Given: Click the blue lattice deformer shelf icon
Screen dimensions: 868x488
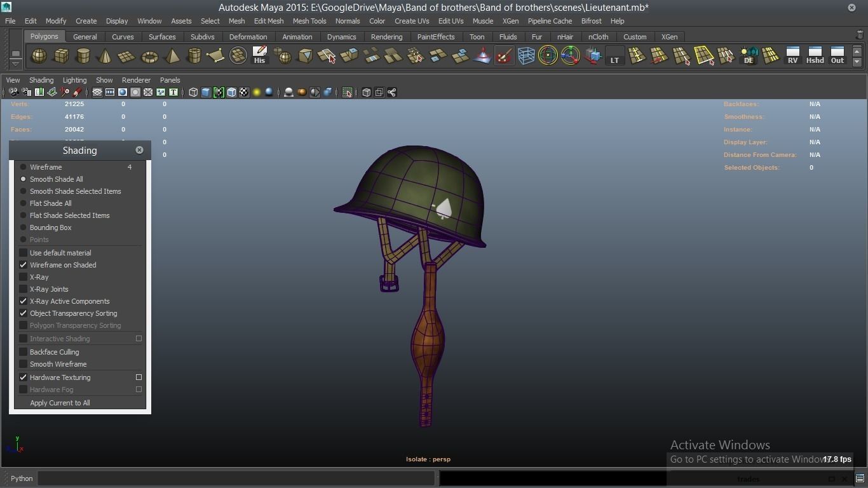Looking at the screenshot, I should click(526, 57).
